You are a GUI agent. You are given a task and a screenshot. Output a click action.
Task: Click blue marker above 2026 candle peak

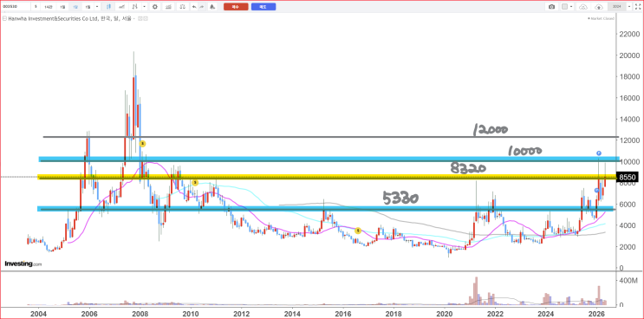point(599,153)
